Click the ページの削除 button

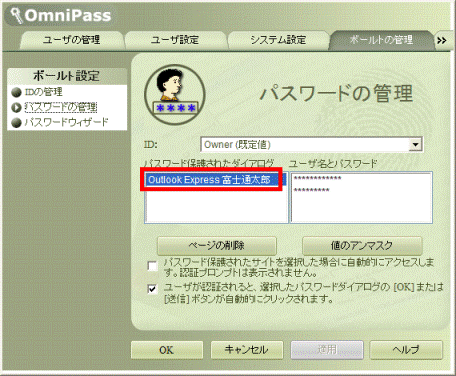[217, 246]
